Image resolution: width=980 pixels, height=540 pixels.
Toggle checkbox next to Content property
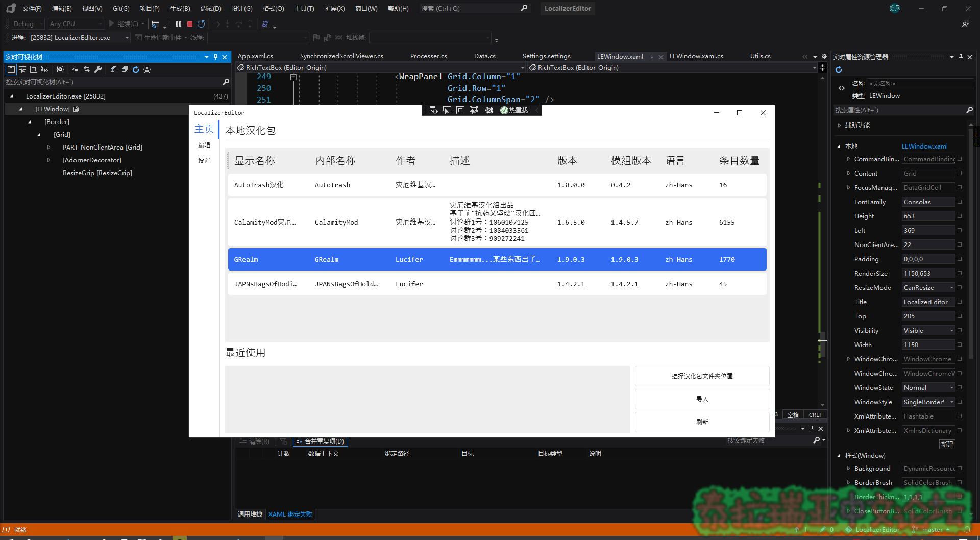960,174
